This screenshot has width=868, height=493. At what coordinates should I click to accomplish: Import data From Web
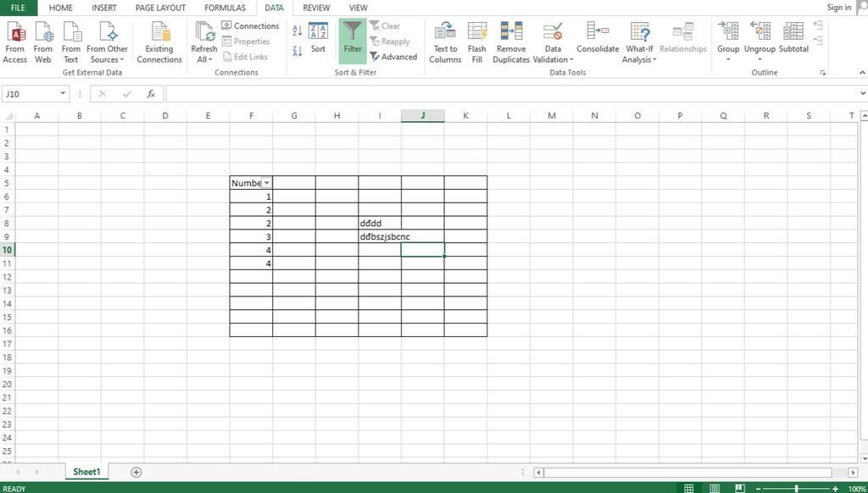(x=42, y=43)
